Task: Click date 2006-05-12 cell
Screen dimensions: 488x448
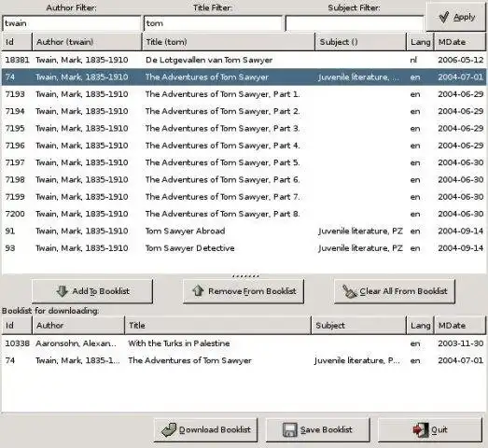Action: pos(461,60)
